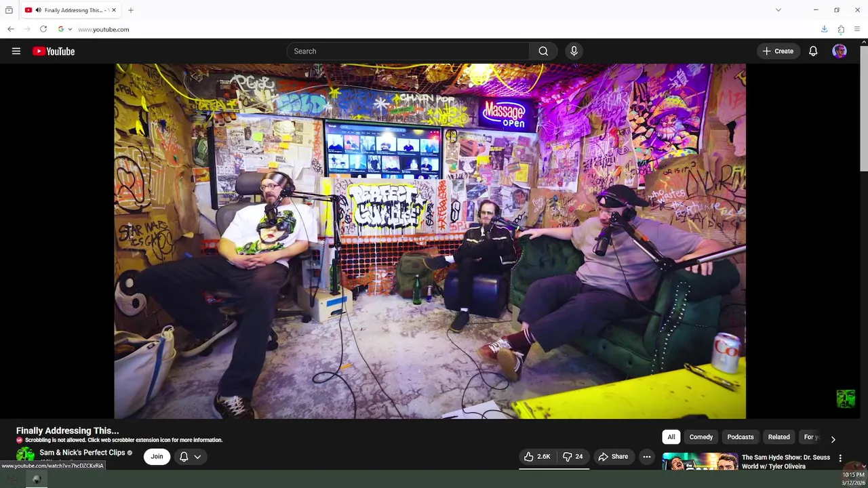This screenshot has height=488, width=868.
Task: Open the YouTube hamburger guide menu
Action: (16, 51)
